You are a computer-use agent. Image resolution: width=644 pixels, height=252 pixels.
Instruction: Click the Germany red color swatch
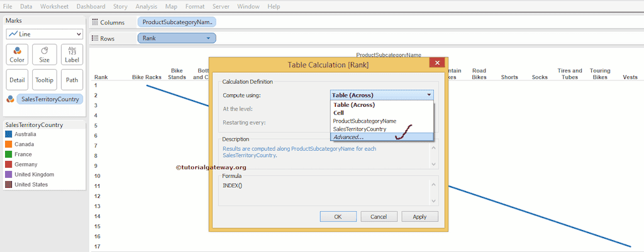[x=8, y=165]
